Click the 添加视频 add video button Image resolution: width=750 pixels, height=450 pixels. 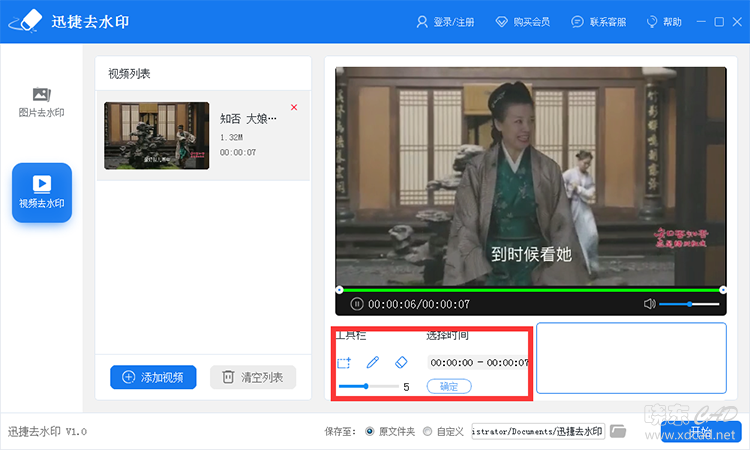click(x=153, y=377)
